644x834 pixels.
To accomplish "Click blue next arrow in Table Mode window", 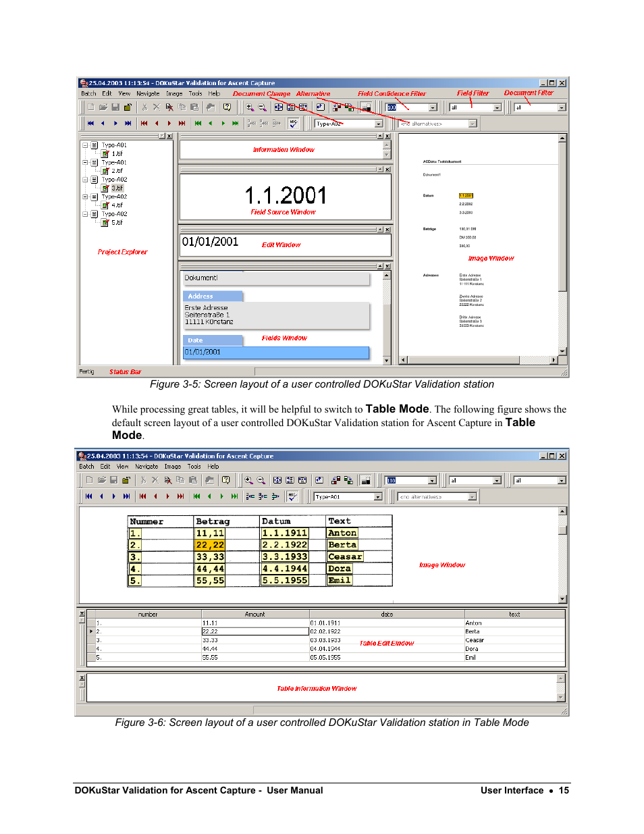I will [113, 496].
